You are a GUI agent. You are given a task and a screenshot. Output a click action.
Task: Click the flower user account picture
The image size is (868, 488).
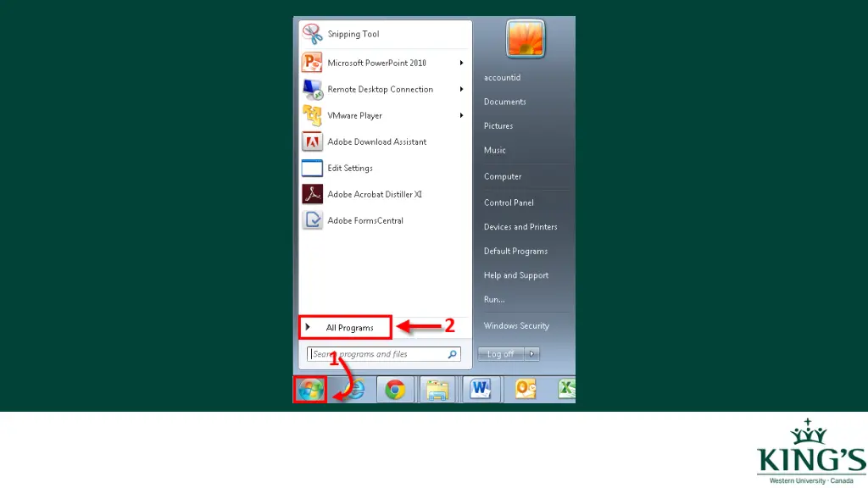526,39
